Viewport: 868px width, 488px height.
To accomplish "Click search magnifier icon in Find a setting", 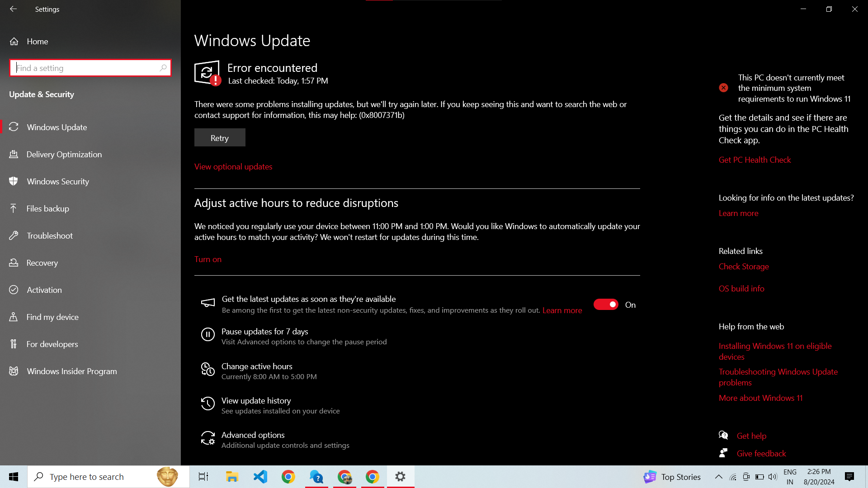I will point(163,68).
